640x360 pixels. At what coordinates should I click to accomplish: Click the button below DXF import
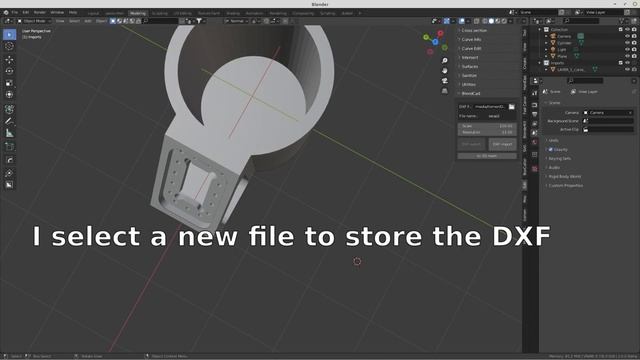[487, 156]
